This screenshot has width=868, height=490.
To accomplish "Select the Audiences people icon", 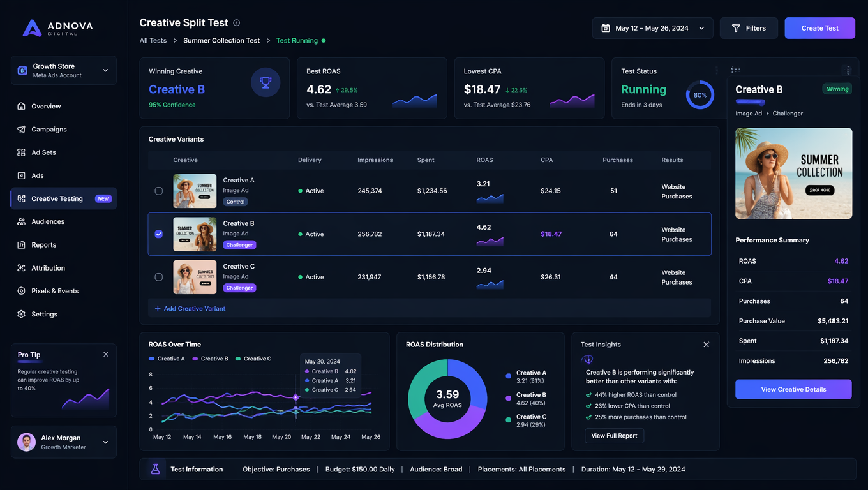I will pyautogui.click(x=21, y=221).
